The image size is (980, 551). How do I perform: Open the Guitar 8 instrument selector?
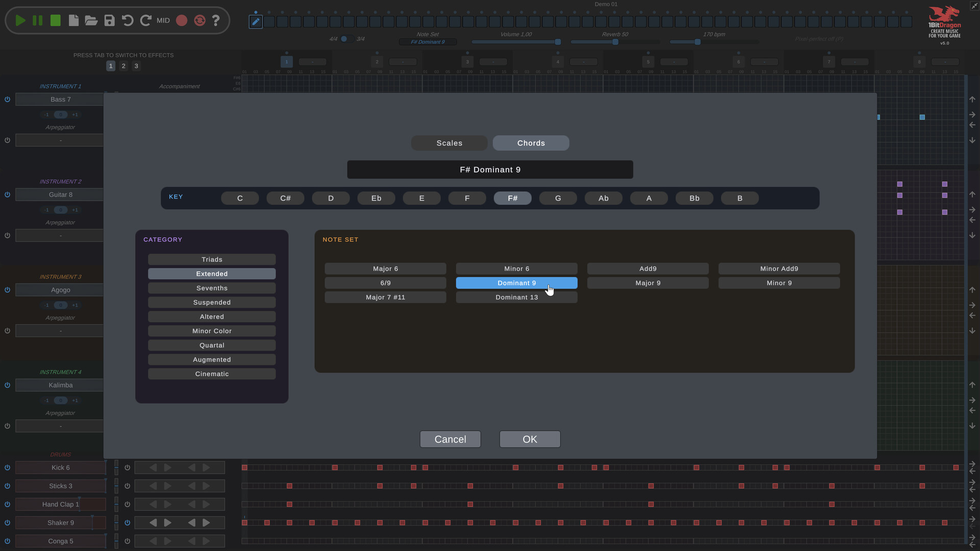[60, 194]
